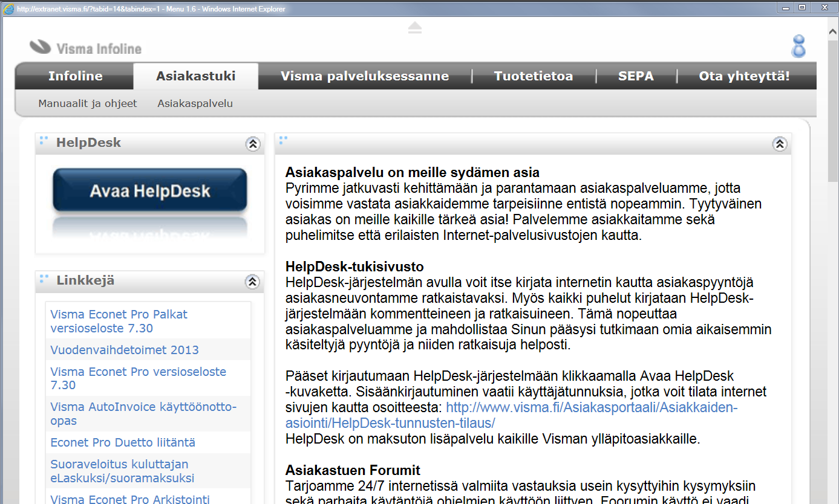The image size is (839, 504).
Task: Click the dots handle icon of Linkkejä panel
Action: [44, 279]
